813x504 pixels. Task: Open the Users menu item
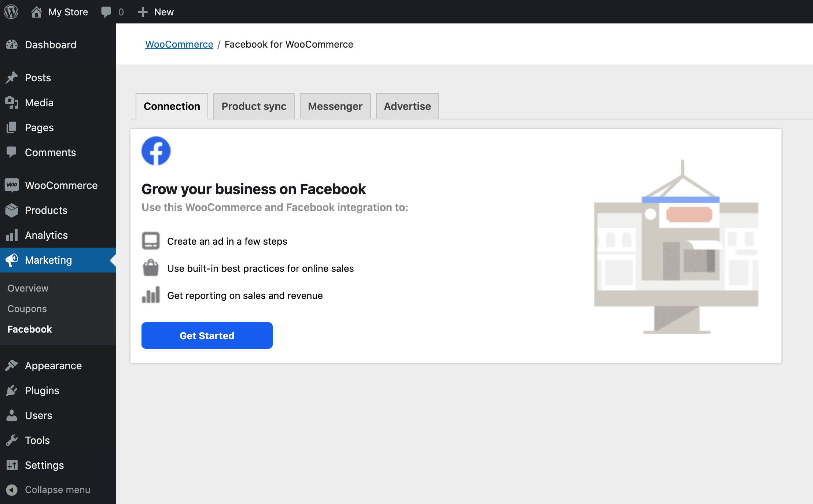[x=58, y=415]
